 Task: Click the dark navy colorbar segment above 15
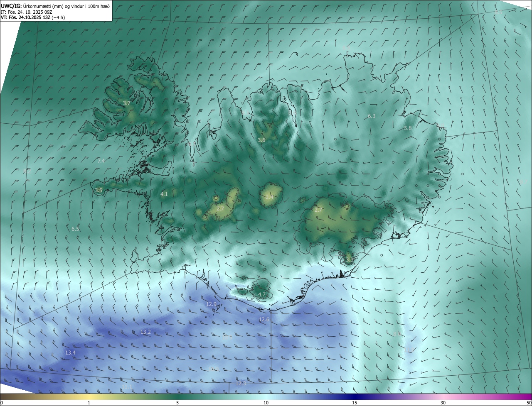(355, 396)
